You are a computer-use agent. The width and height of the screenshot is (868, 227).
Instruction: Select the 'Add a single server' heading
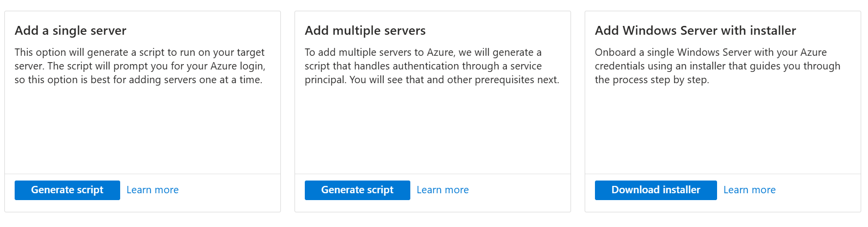point(70,31)
